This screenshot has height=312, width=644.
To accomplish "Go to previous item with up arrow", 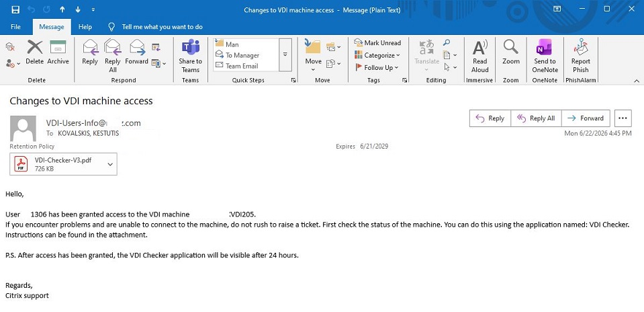I will pyautogui.click(x=62, y=9).
